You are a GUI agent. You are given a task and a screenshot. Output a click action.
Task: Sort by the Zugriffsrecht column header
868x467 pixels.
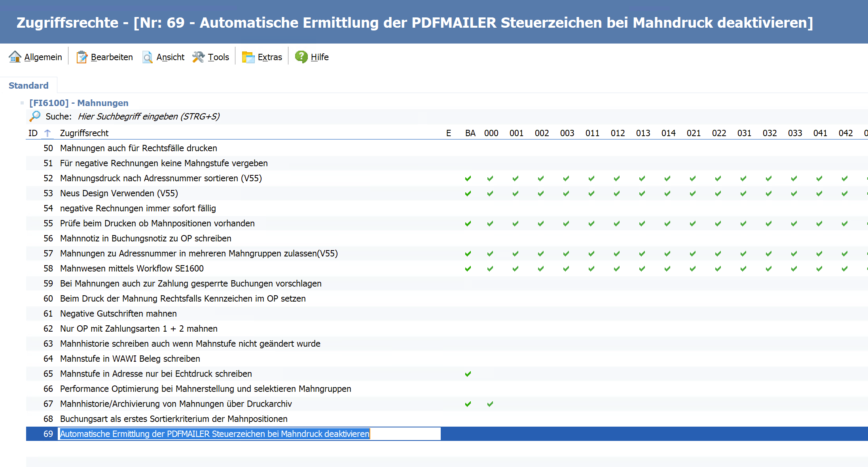[84, 133]
